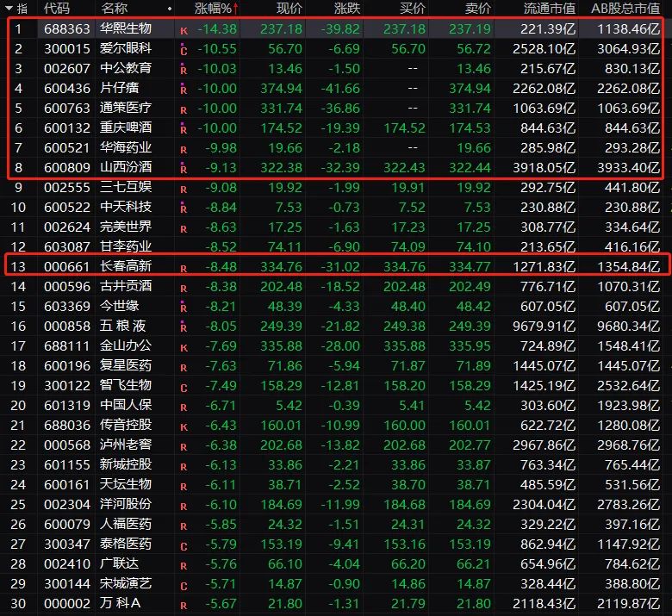Click the C marker beside 爱尔眼科
Viewport: 672px width, 616px height.
point(184,50)
